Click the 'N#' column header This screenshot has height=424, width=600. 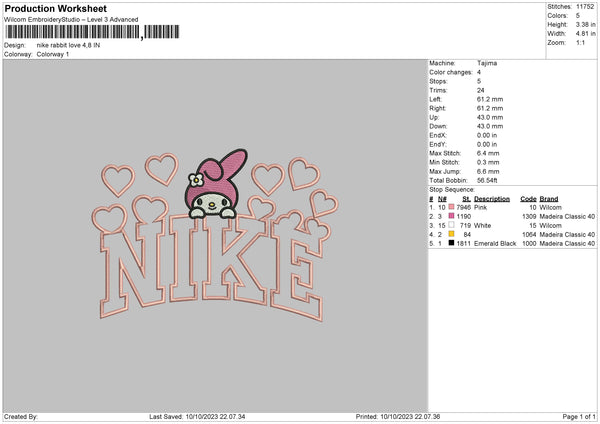pos(442,199)
